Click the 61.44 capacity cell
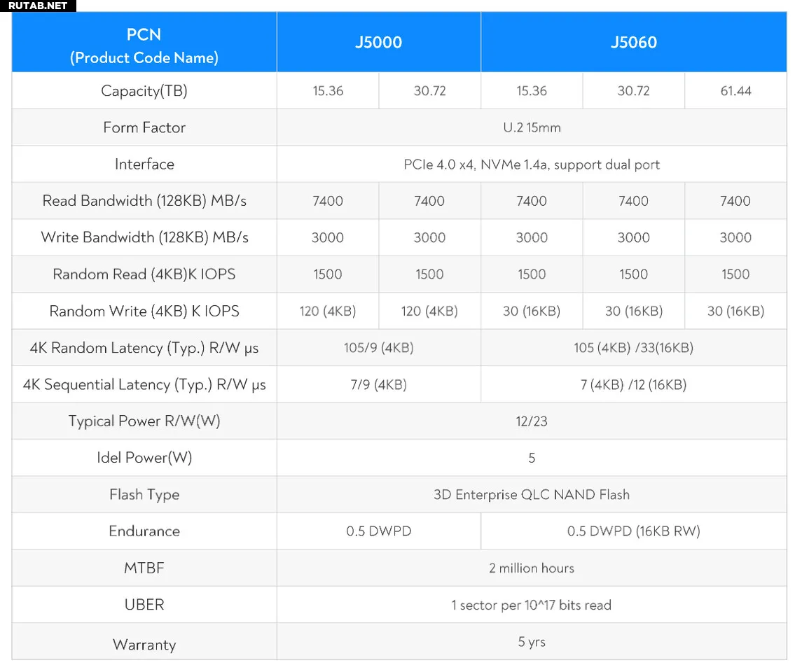 pyautogui.click(x=735, y=91)
